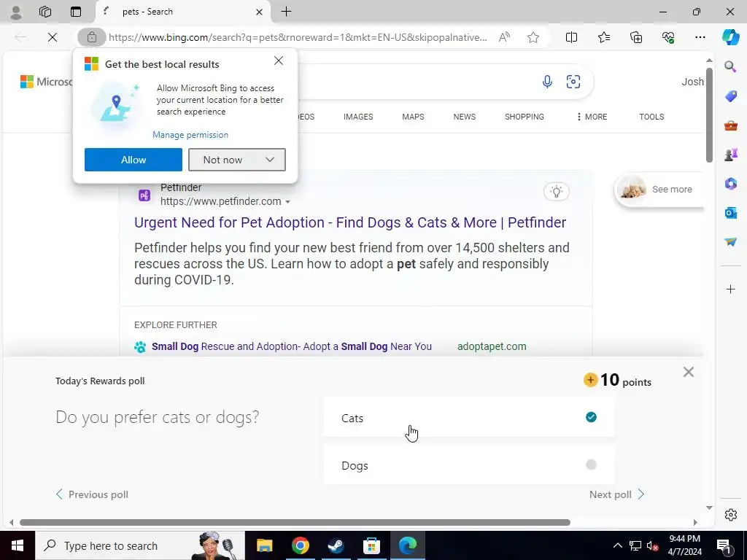The height and width of the screenshot is (560, 747).
Task: Select Cats in the Rewards poll
Action: point(469,418)
